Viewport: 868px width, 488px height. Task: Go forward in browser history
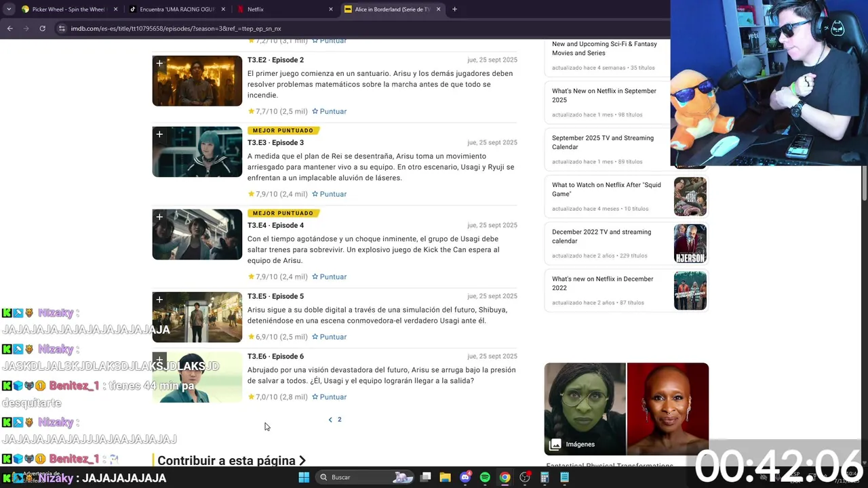point(26,28)
